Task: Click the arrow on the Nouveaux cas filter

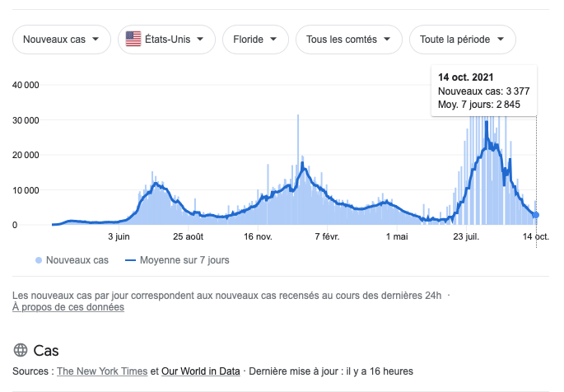Action: tap(96, 39)
